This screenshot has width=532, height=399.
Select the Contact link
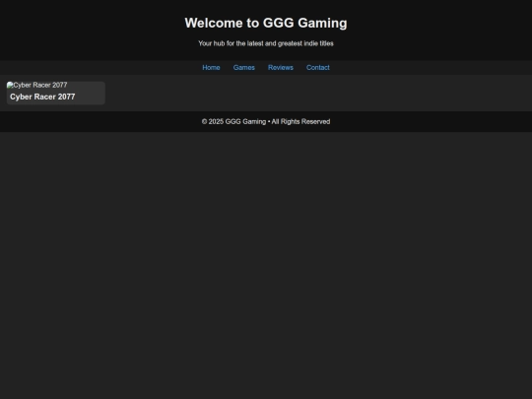tap(317, 68)
